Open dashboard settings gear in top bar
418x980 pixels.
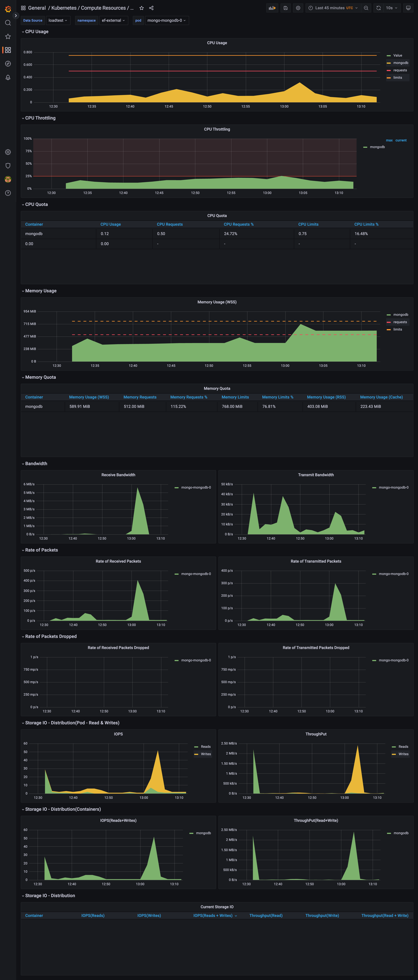tap(298, 8)
